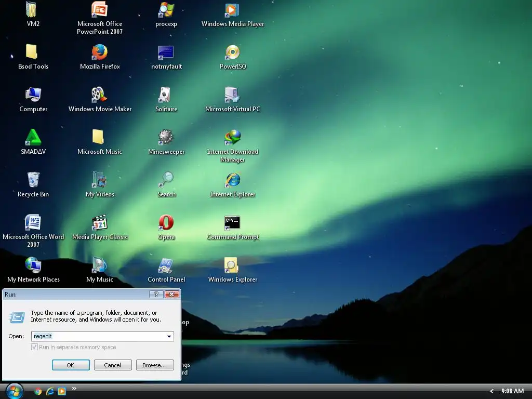Select the Mozilla Firefox desktop icon
The image size is (532, 399).
99,52
